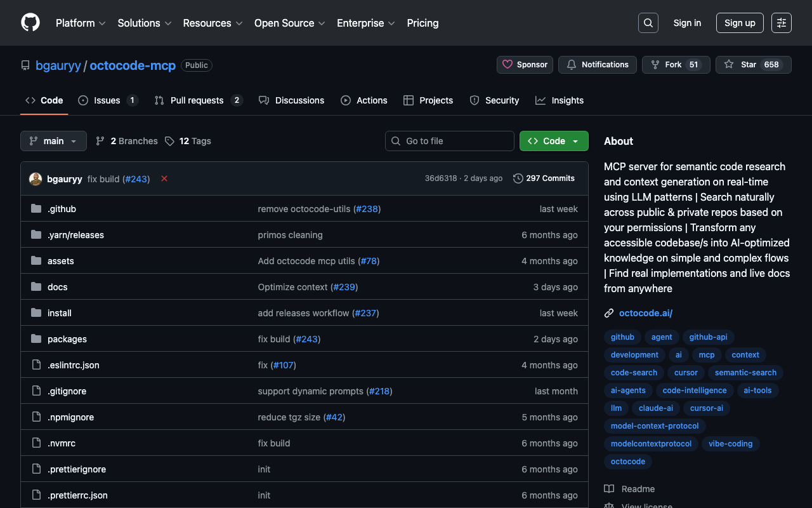Expand the Platform navigation menu

coord(80,23)
